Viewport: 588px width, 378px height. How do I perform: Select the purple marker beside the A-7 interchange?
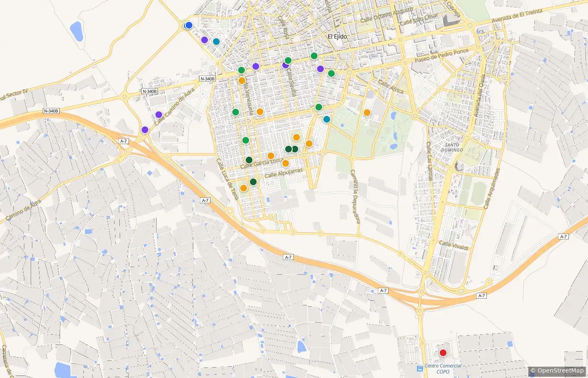[x=145, y=130]
